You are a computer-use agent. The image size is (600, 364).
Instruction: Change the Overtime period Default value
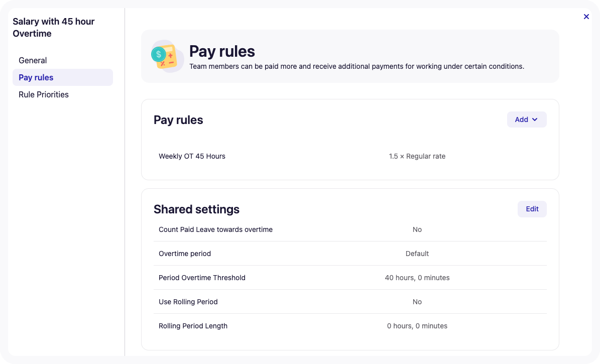(x=417, y=254)
